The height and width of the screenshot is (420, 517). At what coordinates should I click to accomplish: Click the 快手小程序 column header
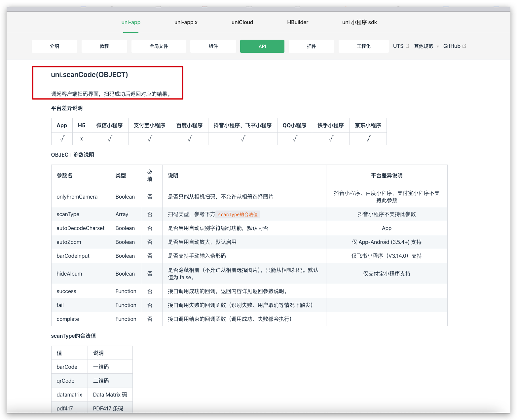click(x=330, y=125)
